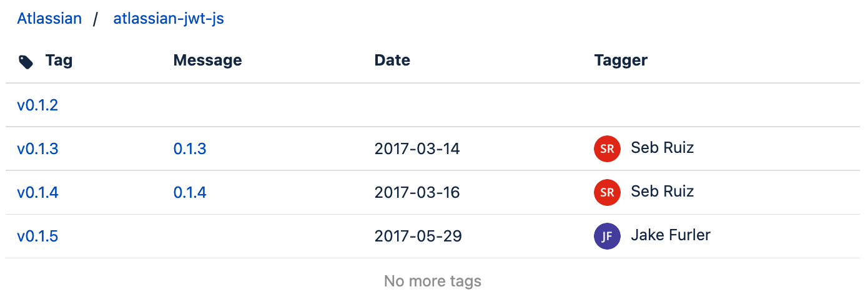Viewport: 868px width, 302px height.
Task: Click the 2017-05-29 date cell
Action: point(418,236)
